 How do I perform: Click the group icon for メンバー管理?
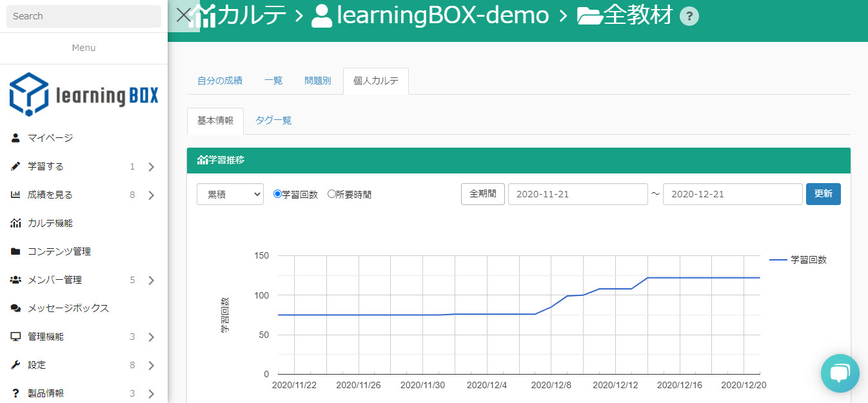[x=15, y=280]
